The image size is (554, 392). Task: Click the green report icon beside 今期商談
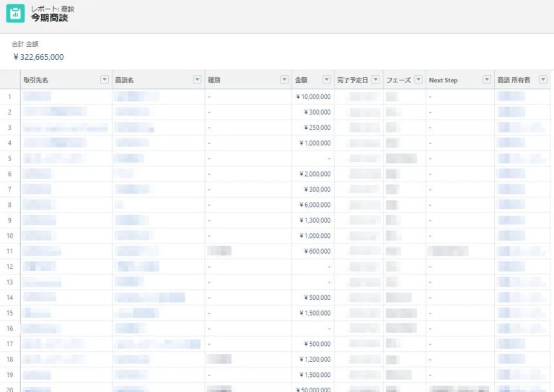click(15, 14)
